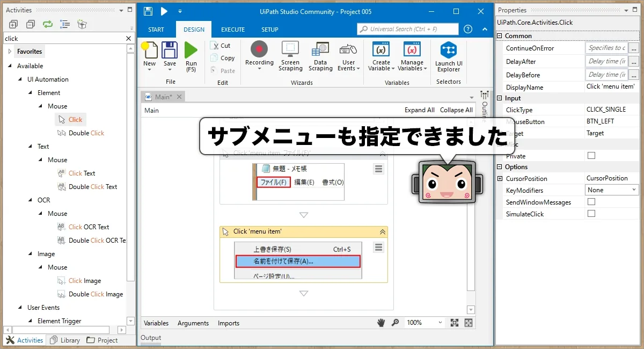The image size is (644, 349).
Task: Expand the CursorPosition property
Action: click(x=500, y=178)
